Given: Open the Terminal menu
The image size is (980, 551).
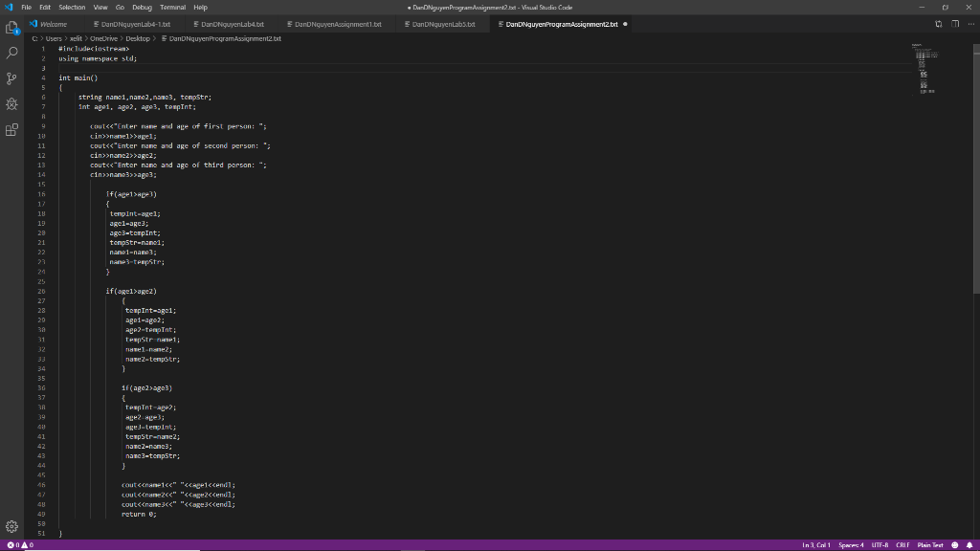Looking at the screenshot, I should click(x=172, y=8).
